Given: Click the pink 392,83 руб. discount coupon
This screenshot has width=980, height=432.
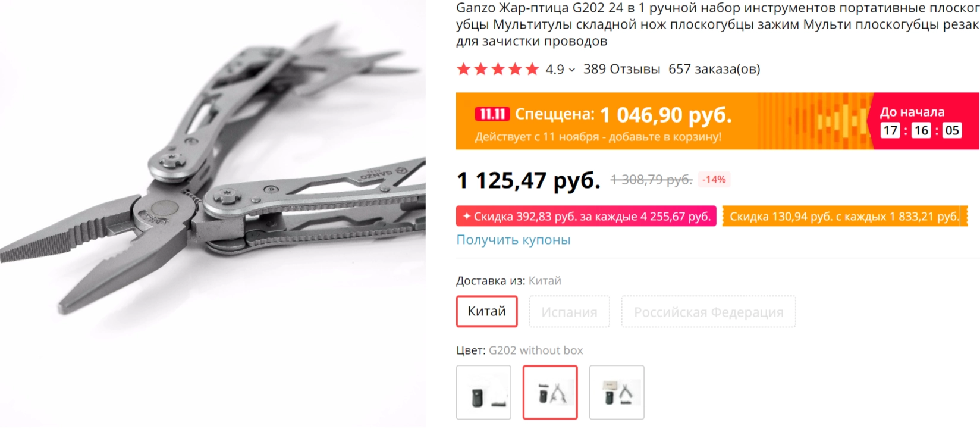Looking at the screenshot, I should pyautogui.click(x=586, y=216).
